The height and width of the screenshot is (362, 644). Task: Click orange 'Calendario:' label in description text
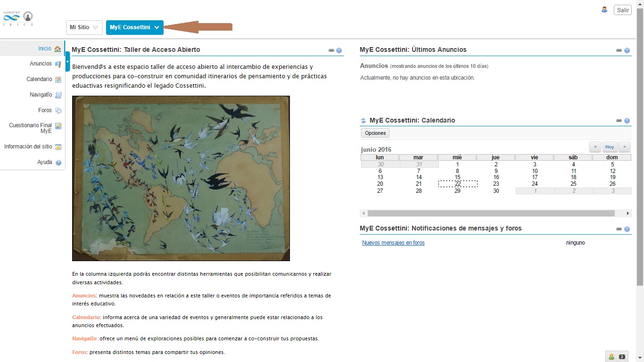click(86, 317)
